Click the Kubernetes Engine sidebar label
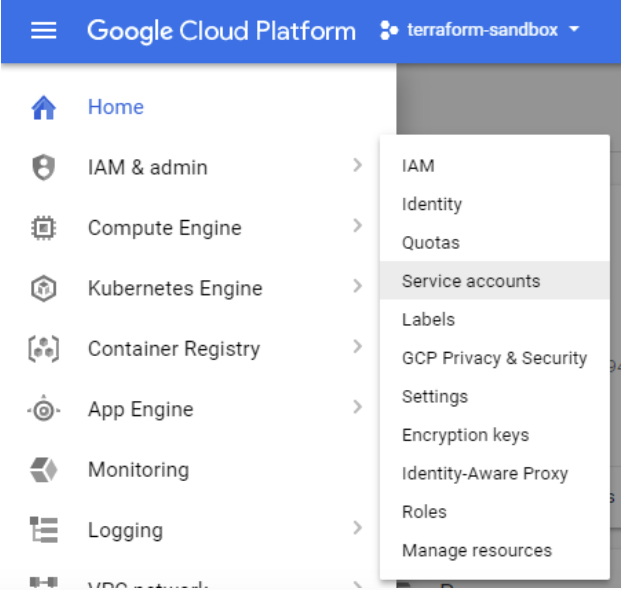The width and height of the screenshot is (622, 590). coord(175,288)
